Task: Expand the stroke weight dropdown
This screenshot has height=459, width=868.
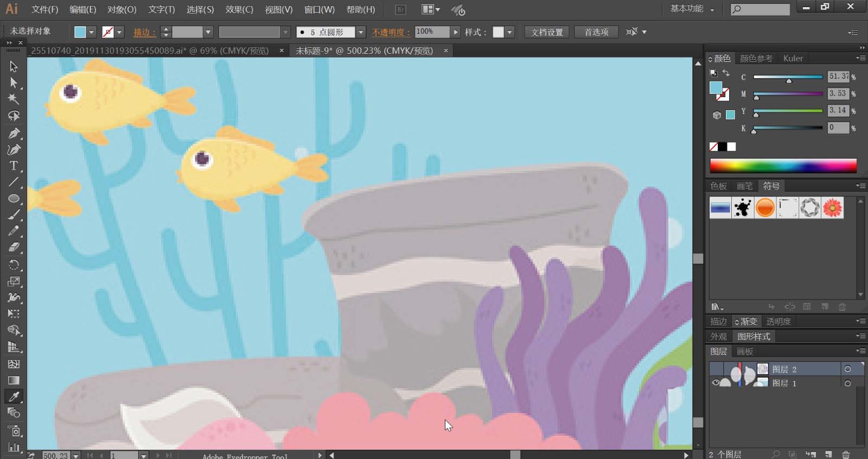Action: point(208,32)
